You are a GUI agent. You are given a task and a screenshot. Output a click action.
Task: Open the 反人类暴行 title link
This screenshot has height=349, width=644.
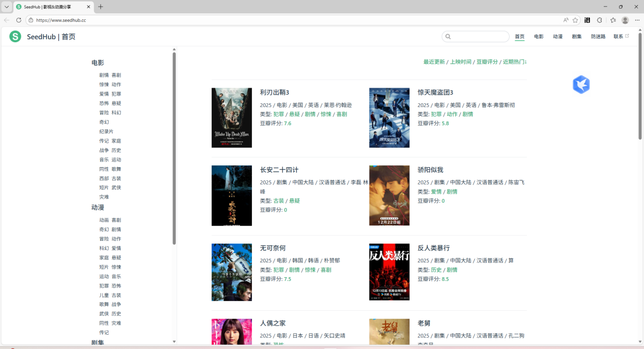point(434,248)
